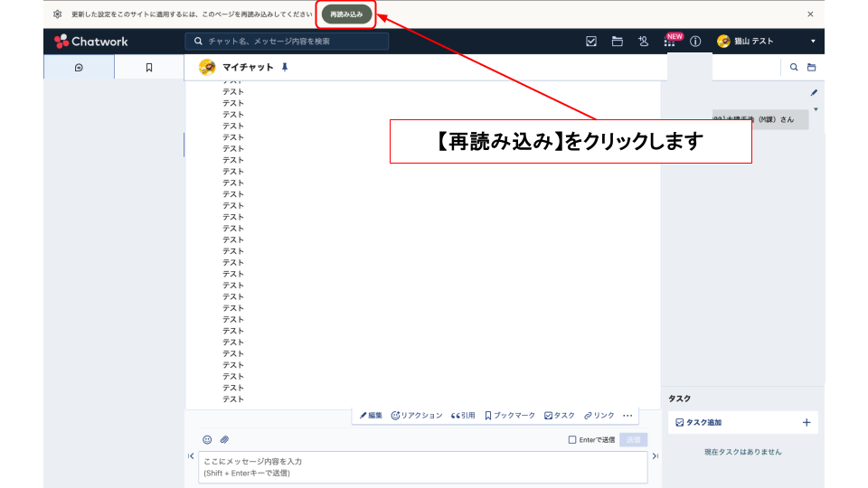The image size is (868, 488).
Task: Click the info help icon in header
Action: (695, 42)
